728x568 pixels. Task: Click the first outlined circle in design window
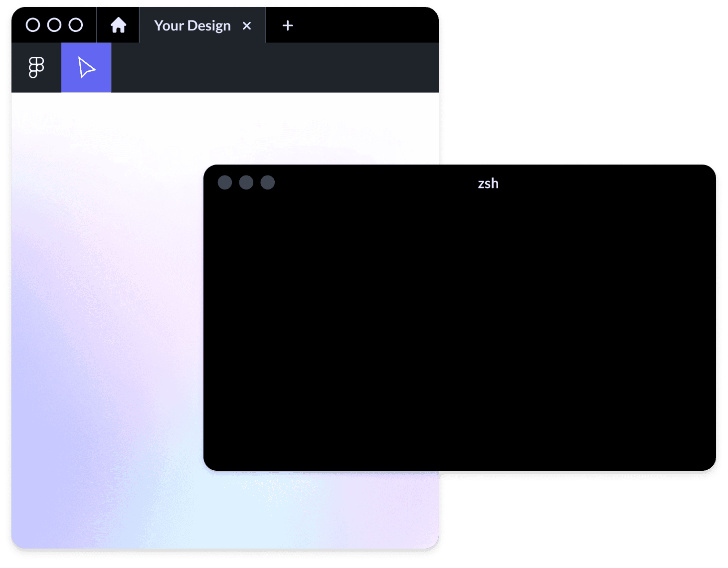(33, 25)
